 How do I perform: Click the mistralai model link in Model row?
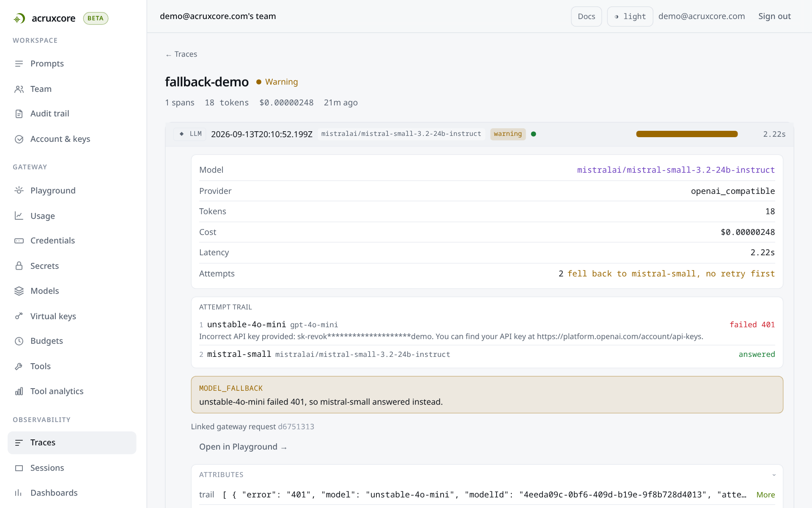click(676, 170)
